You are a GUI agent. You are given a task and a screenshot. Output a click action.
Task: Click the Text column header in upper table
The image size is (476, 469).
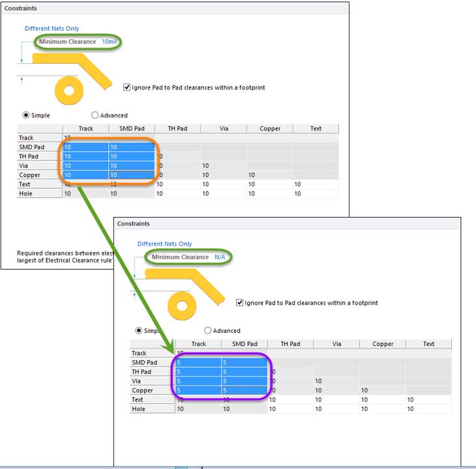[x=316, y=128]
